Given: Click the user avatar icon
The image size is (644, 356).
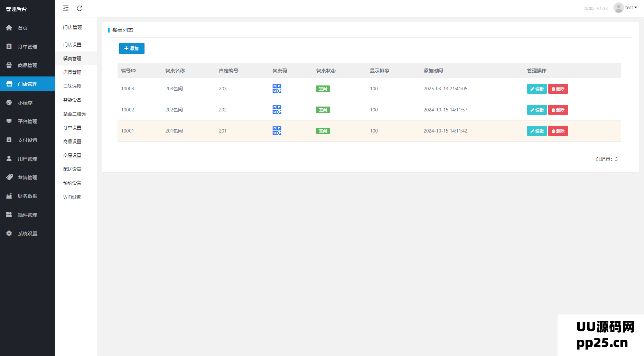Looking at the screenshot, I should click(618, 8).
